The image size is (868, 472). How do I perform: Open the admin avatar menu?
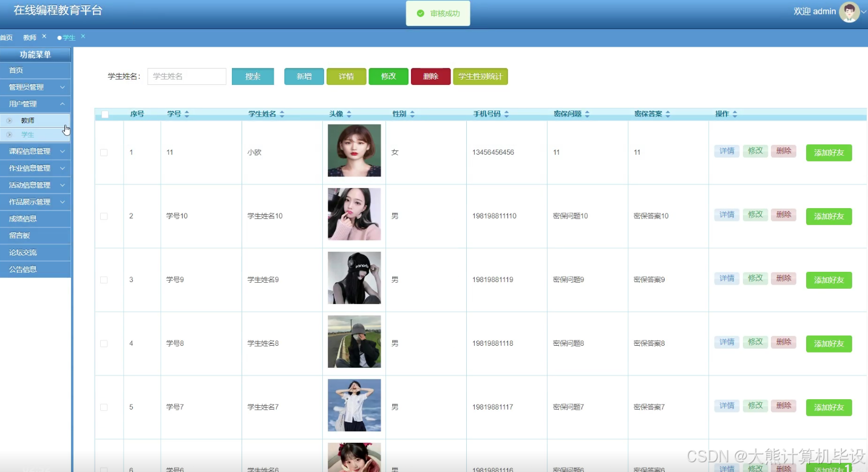click(849, 12)
